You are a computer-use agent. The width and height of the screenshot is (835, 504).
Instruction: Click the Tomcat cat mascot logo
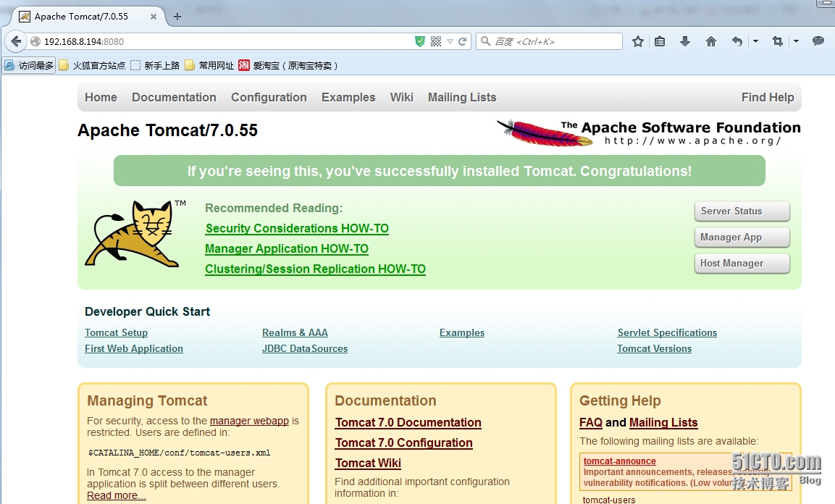point(135,234)
